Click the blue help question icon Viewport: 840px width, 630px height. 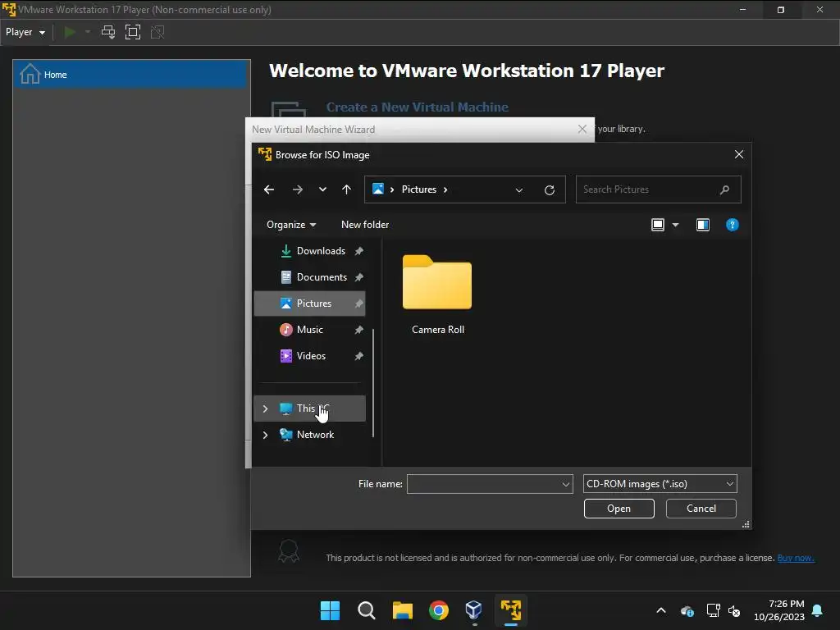pyautogui.click(x=732, y=225)
